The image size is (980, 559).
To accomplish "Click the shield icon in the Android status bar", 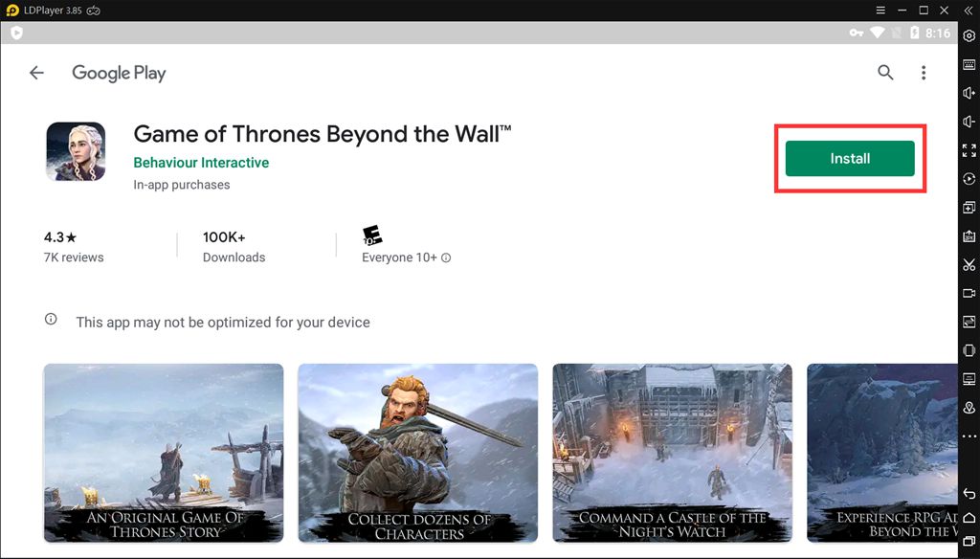I will (x=17, y=33).
